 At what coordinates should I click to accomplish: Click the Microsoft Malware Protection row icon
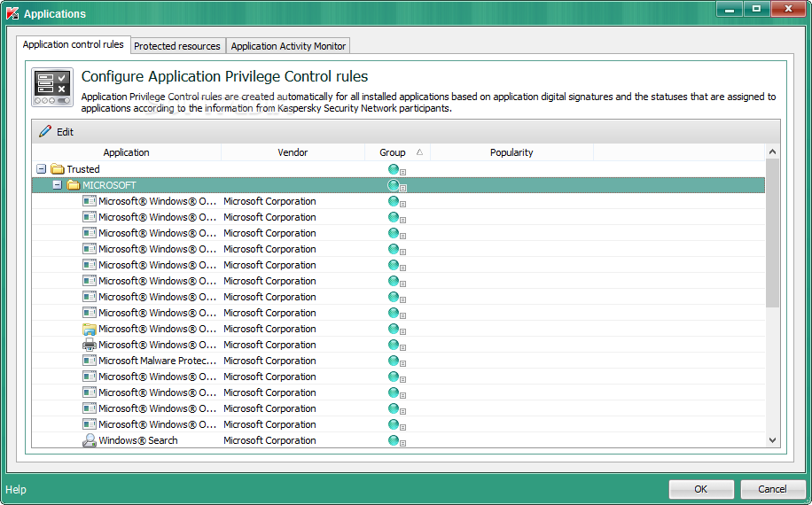(x=90, y=361)
